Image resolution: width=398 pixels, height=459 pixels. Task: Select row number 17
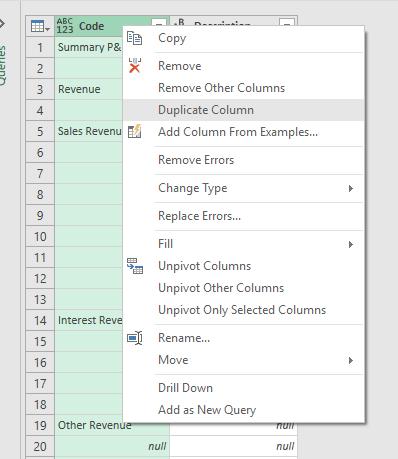(40, 383)
